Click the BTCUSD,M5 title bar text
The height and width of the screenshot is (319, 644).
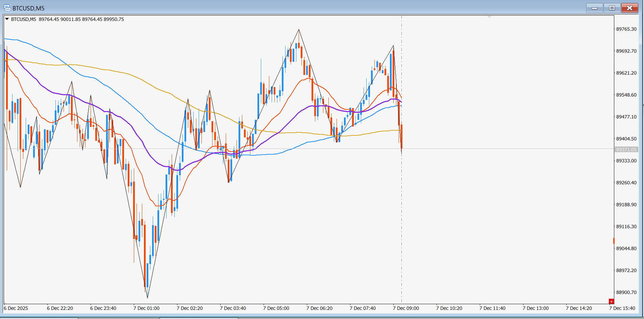pos(28,8)
